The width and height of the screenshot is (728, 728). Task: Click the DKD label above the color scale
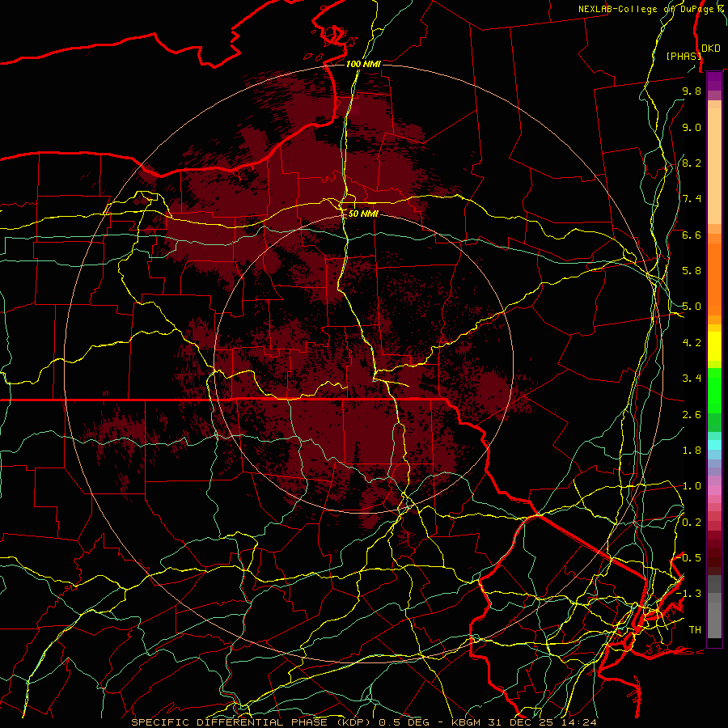tap(711, 49)
